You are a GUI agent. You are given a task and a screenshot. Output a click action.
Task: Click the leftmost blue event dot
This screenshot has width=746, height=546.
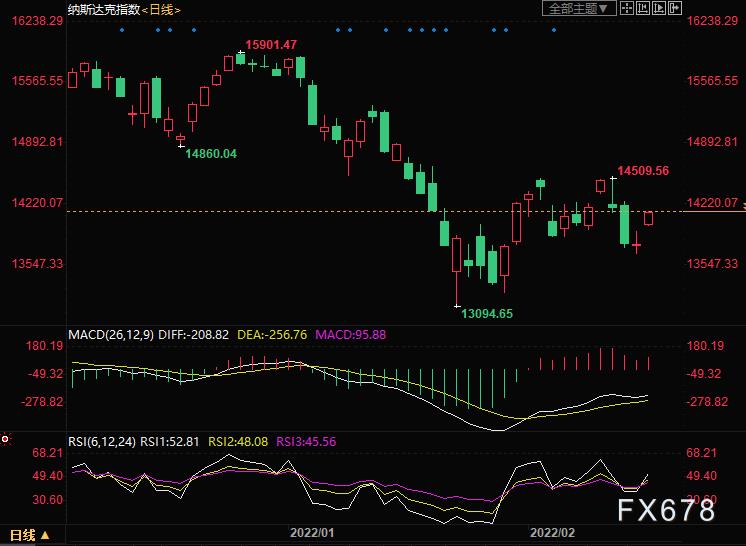[x=122, y=30]
